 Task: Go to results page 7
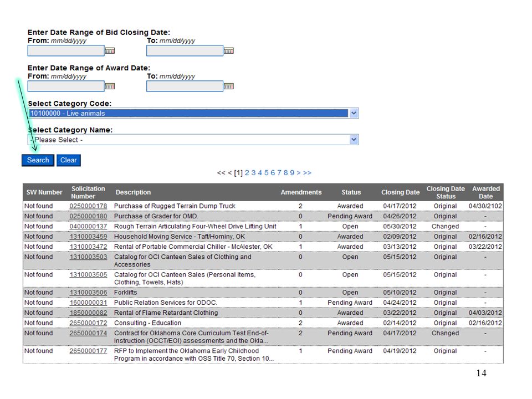279,173
